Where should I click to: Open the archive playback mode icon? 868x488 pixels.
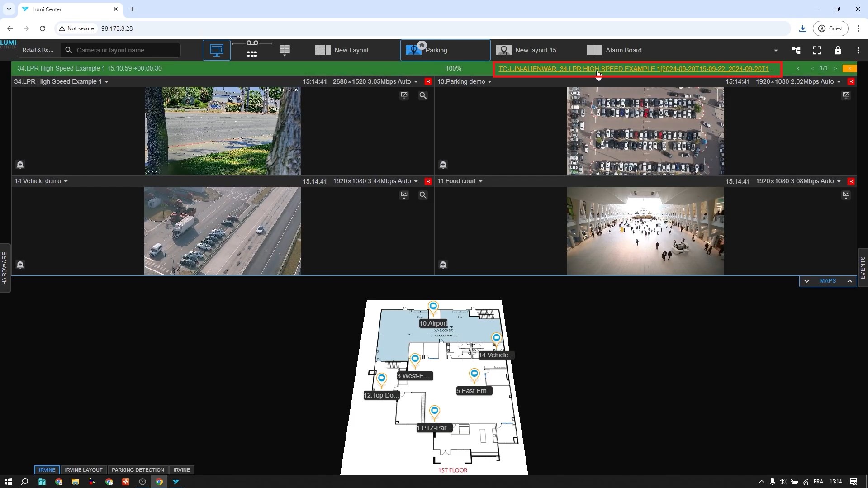[252, 50]
